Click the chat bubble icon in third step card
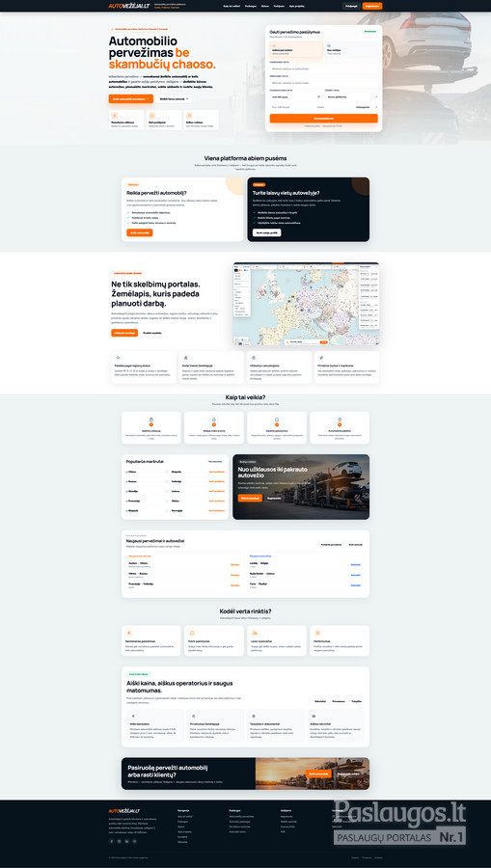The width and height of the screenshot is (491, 868). [x=277, y=420]
